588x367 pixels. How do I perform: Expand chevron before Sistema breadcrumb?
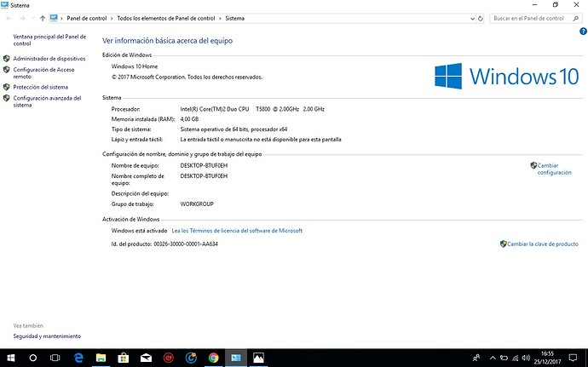click(x=220, y=19)
